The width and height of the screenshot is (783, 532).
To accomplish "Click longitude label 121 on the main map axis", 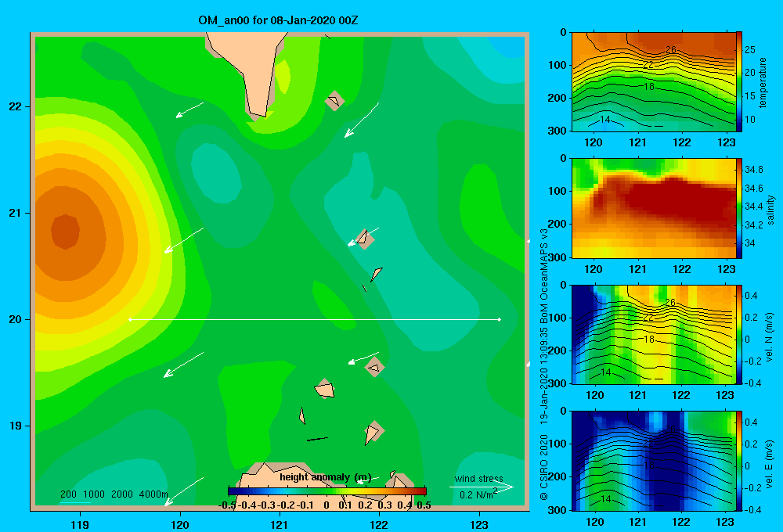I will pyautogui.click(x=280, y=524).
